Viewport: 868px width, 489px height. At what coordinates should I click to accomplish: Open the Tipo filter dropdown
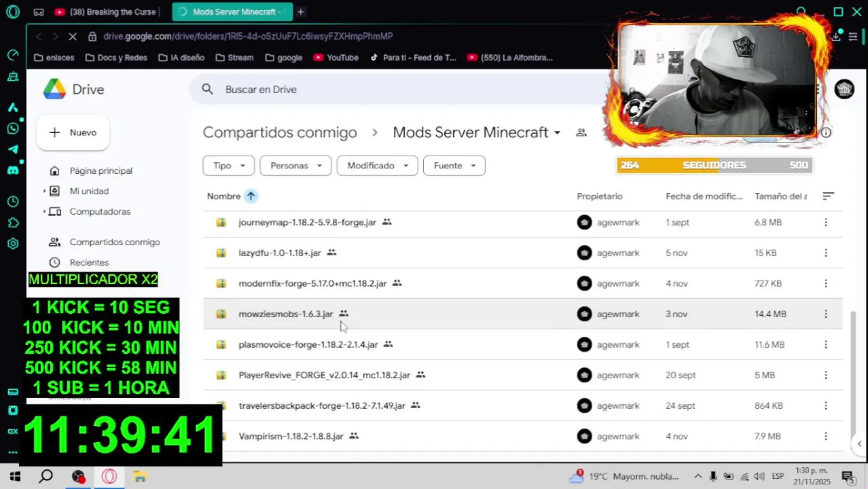pos(228,166)
